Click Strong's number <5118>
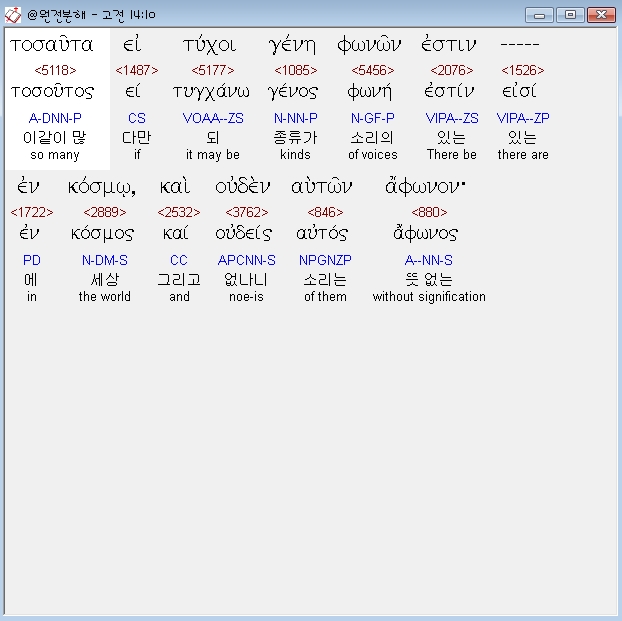 click(x=55, y=70)
